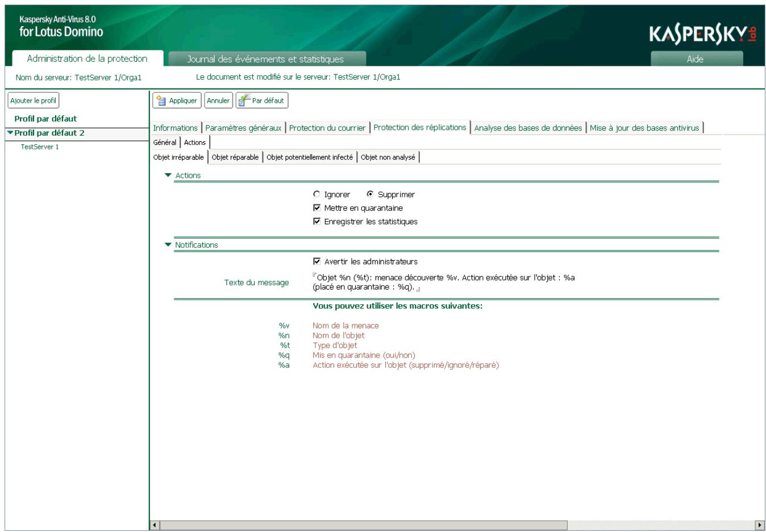Switch to Journal des événements et statistiques
Image resolution: width=766 pixels, height=532 pixels.
(267, 59)
